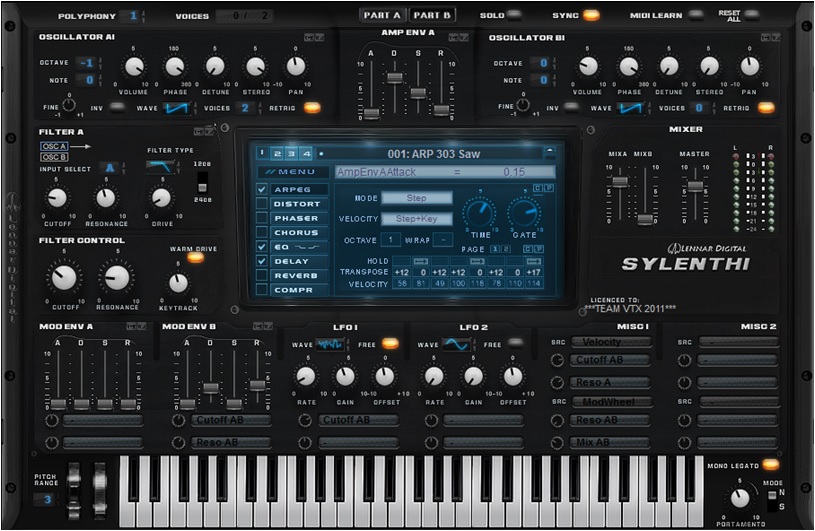Turn off the Mono Legato switch
Screen dimensions: 815x531
[770, 465]
